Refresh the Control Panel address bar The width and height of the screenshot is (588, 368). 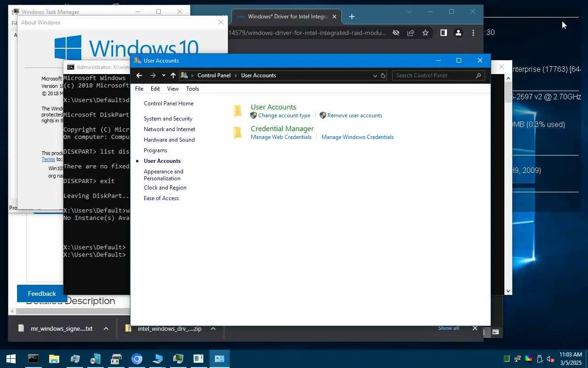click(x=383, y=75)
